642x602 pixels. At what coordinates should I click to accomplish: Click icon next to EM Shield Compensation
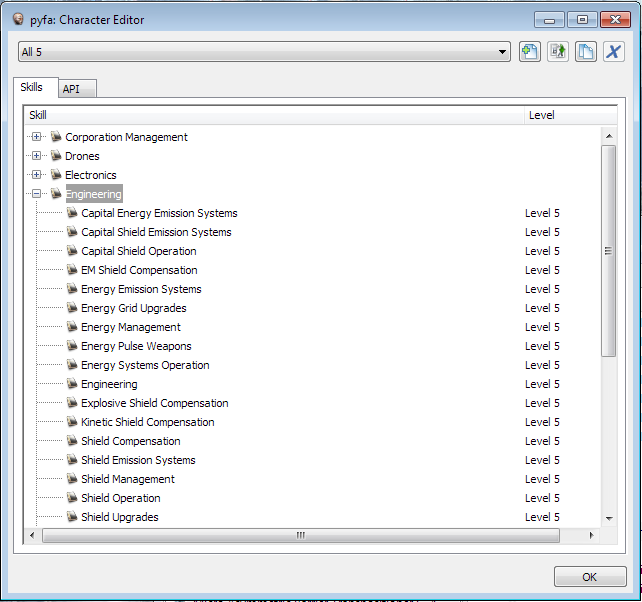click(x=72, y=269)
